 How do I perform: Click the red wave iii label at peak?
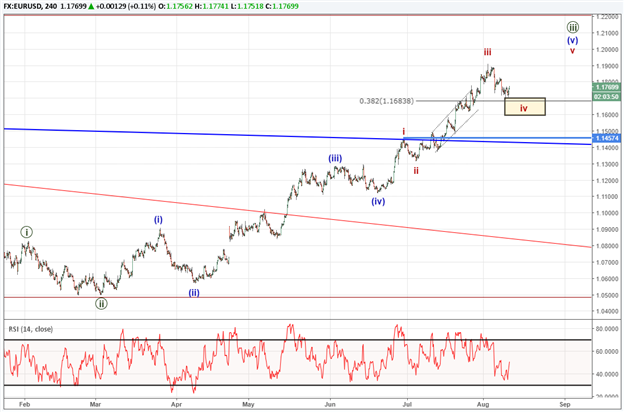(488, 52)
